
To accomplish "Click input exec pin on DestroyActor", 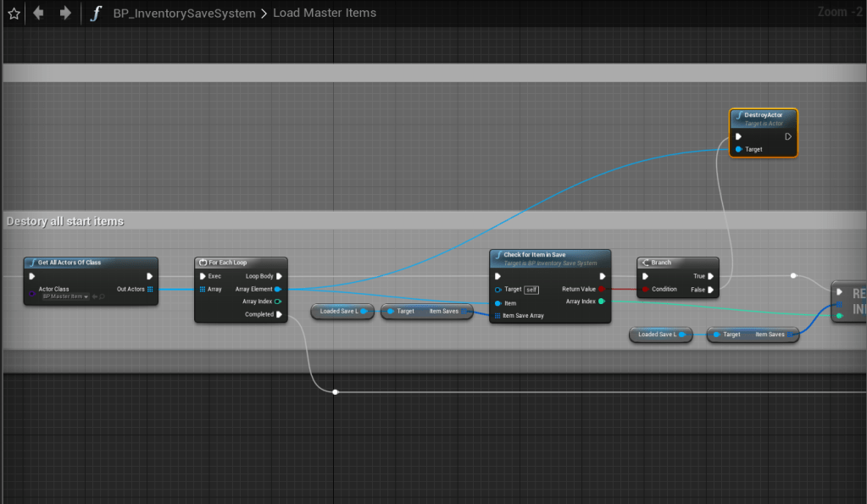I will click(x=739, y=136).
